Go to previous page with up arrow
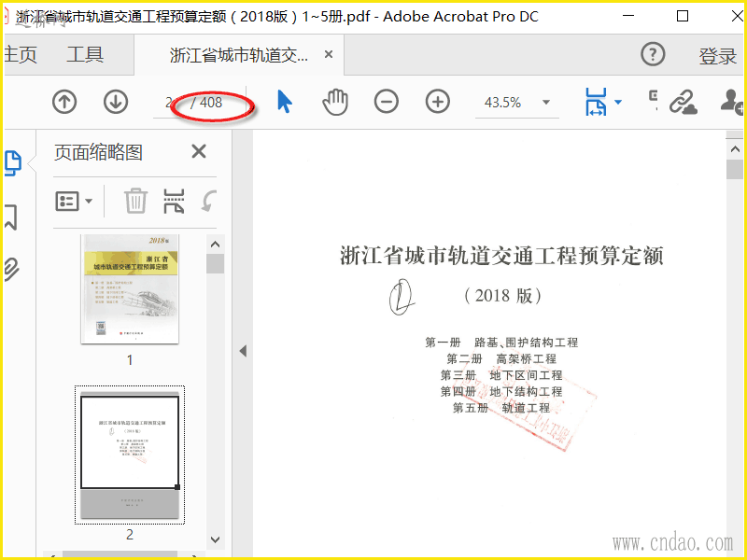This screenshot has width=747, height=560. (x=64, y=102)
